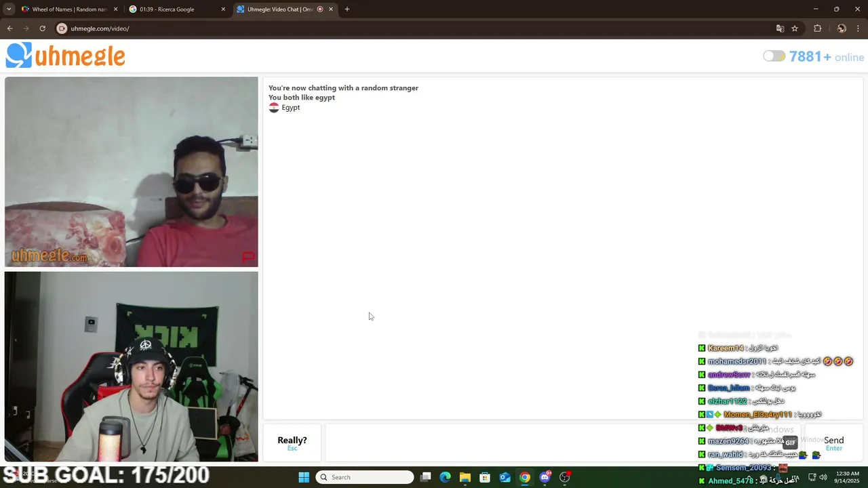Click the 7881+ online counter text
The height and width of the screenshot is (488, 868).
coord(827,57)
